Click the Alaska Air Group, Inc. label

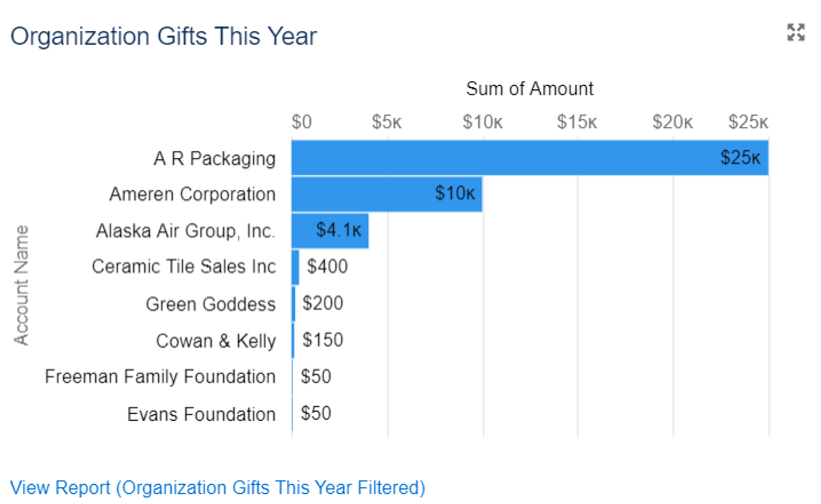coord(185,231)
